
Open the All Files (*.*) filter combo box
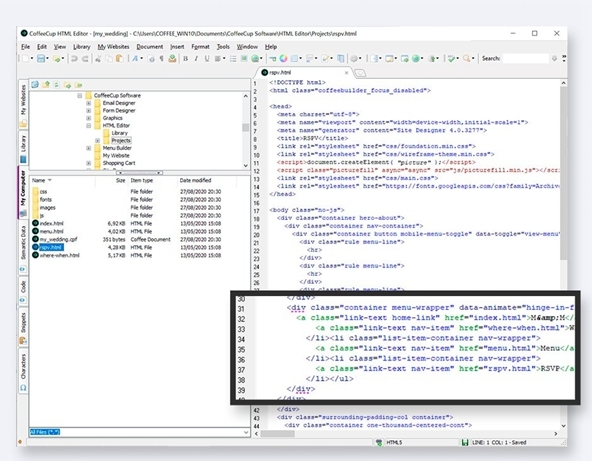[140, 432]
